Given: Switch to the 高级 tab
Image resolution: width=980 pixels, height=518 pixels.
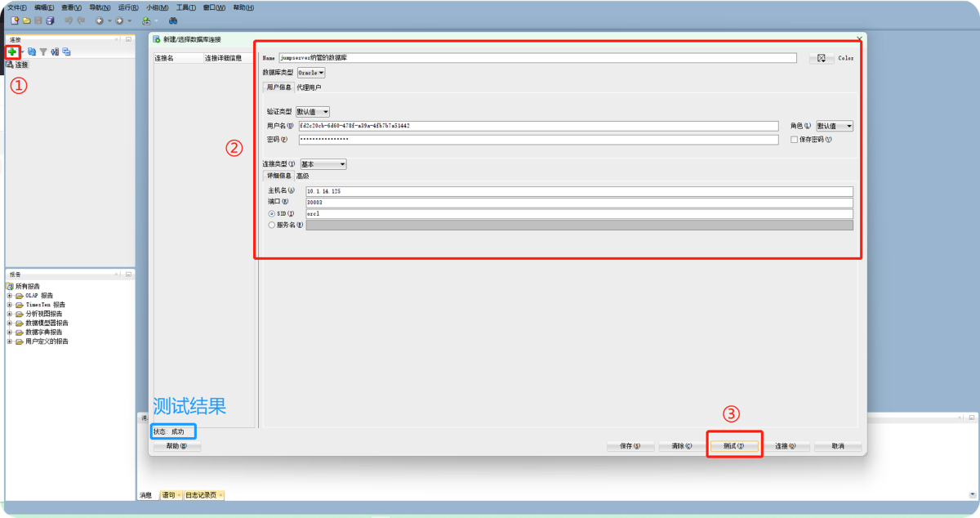Looking at the screenshot, I should pyautogui.click(x=302, y=176).
